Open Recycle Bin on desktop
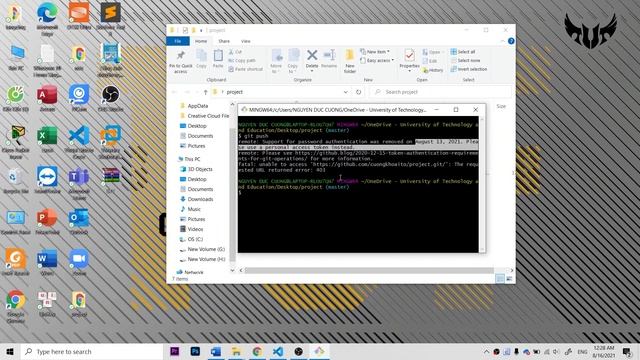Viewport: 640px width, 360px height. click(x=16, y=180)
